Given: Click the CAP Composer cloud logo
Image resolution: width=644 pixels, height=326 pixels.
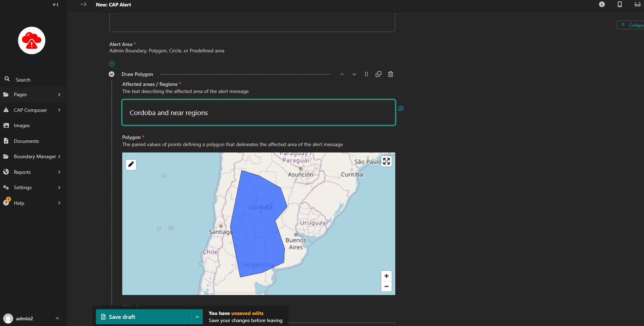Looking at the screenshot, I should tap(32, 41).
